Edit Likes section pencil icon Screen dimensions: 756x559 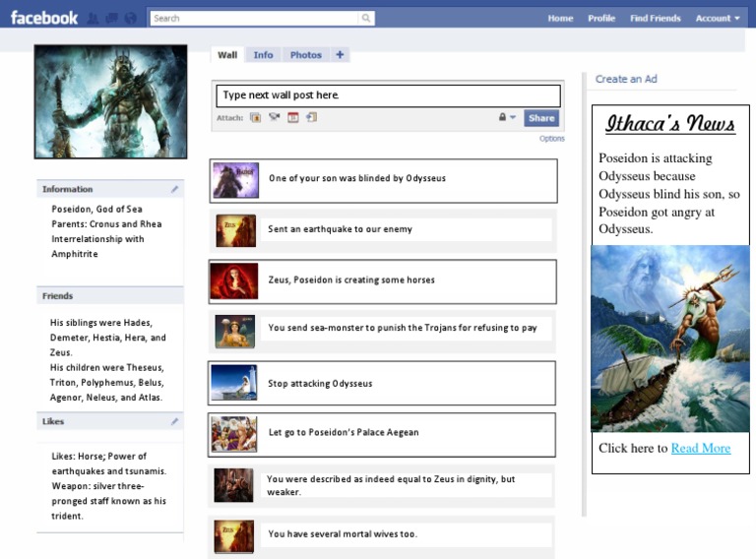[174, 421]
